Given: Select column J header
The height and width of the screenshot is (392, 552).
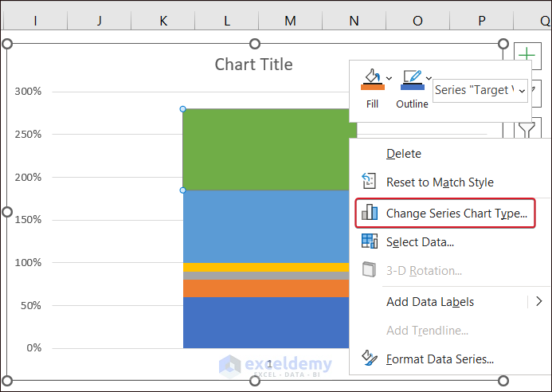Looking at the screenshot, I should pyautogui.click(x=100, y=21).
